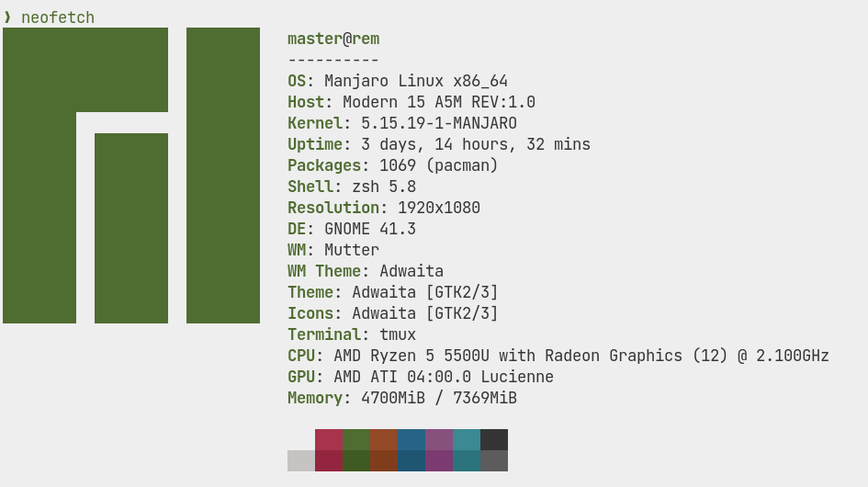Click the "WM: Mutter" line
868x487 pixels.
[333, 250]
